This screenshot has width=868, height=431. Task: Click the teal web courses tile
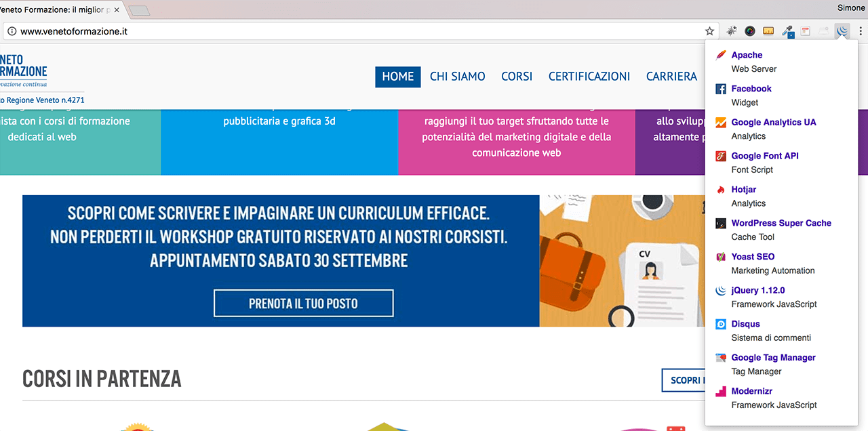80,141
